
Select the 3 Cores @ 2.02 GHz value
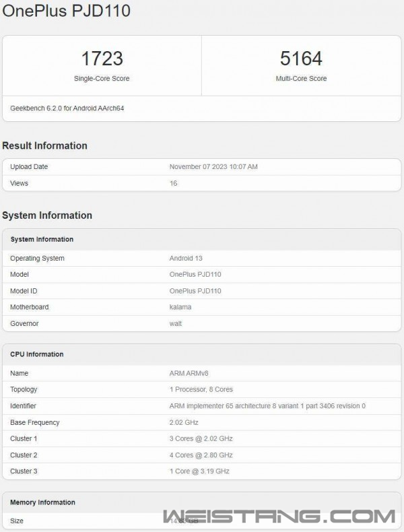(x=201, y=438)
